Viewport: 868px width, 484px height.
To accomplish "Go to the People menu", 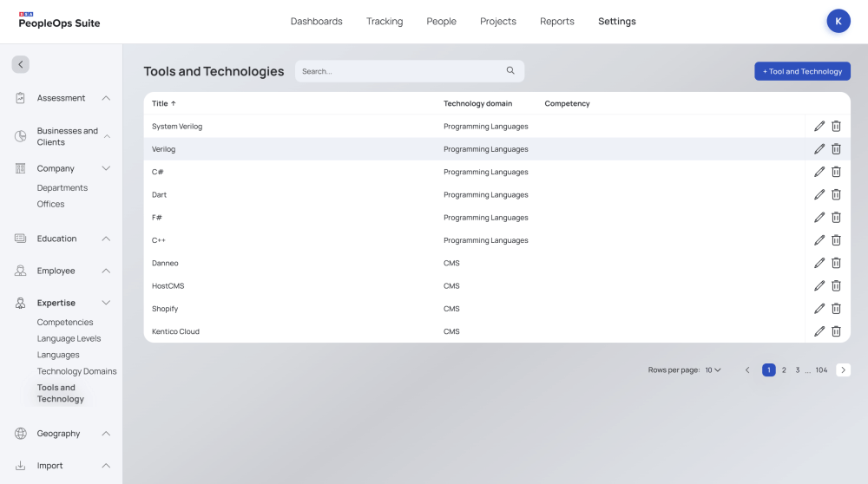I will pos(441,21).
